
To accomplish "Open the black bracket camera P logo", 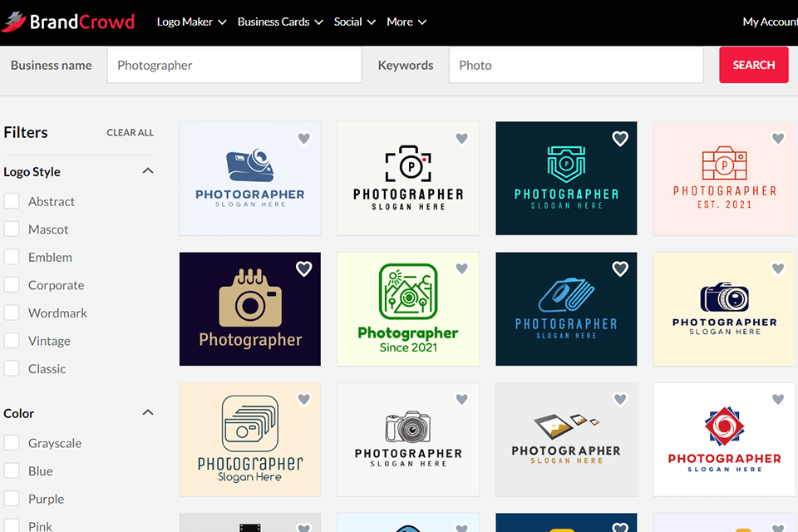I will tap(408, 178).
